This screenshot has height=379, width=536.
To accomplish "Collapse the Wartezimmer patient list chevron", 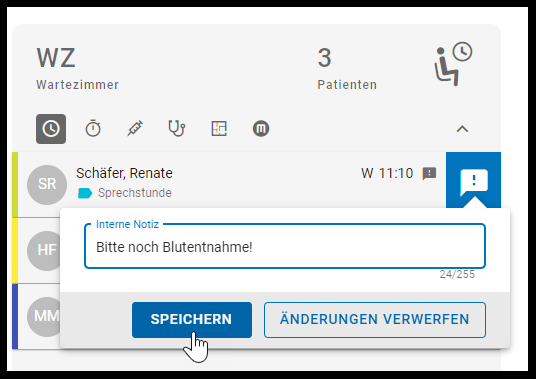I will pyautogui.click(x=462, y=129).
